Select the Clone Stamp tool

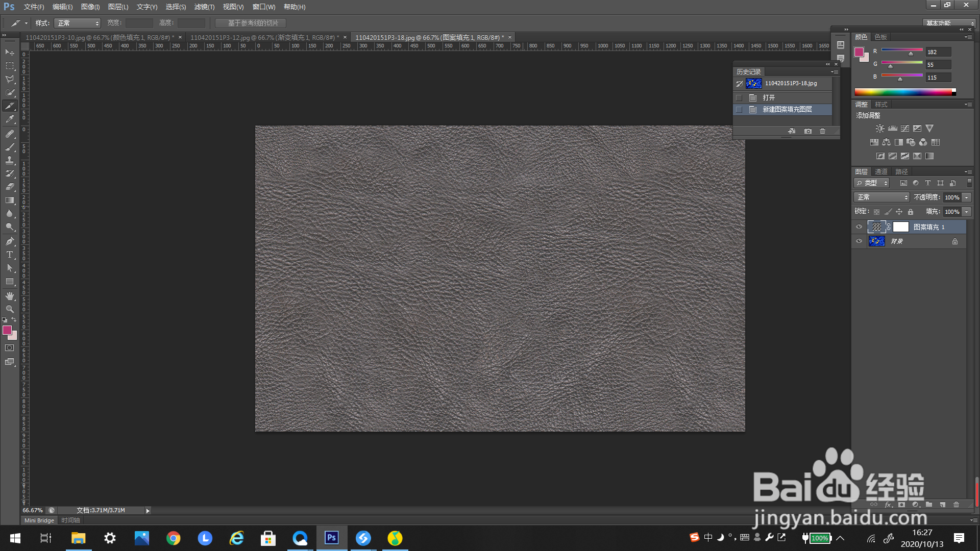[x=10, y=160]
